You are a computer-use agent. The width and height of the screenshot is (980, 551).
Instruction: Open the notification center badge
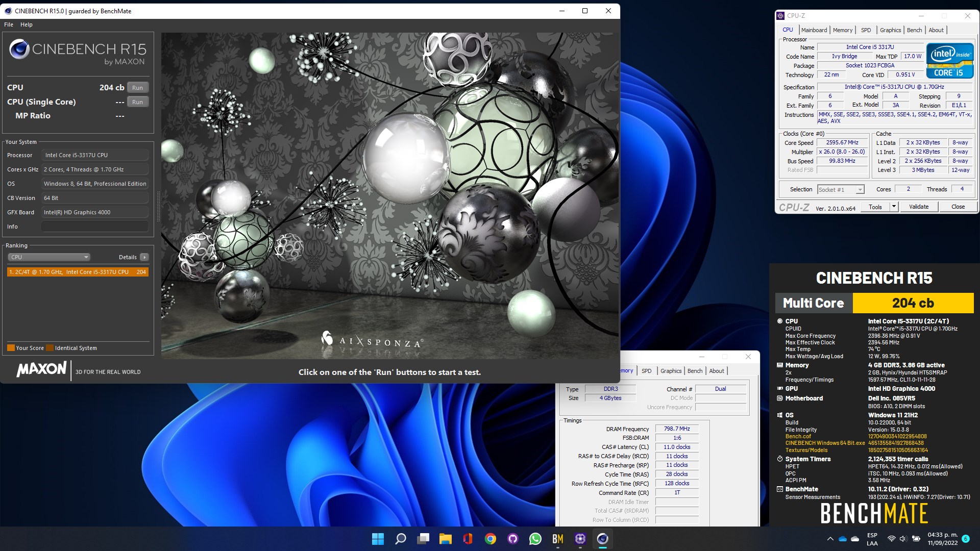[x=966, y=538]
